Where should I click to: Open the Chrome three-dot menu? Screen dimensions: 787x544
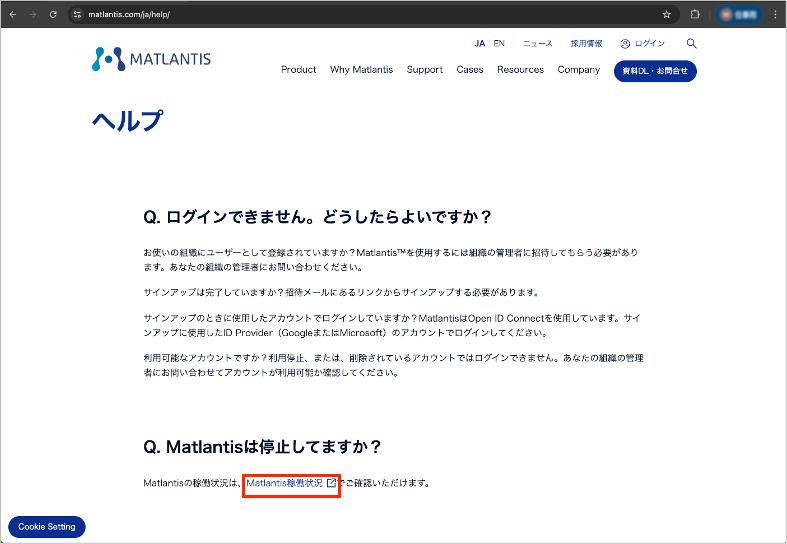[x=775, y=15]
